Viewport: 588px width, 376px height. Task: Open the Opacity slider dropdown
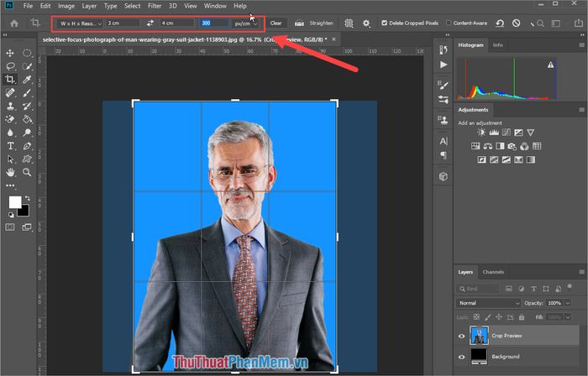[x=568, y=303]
